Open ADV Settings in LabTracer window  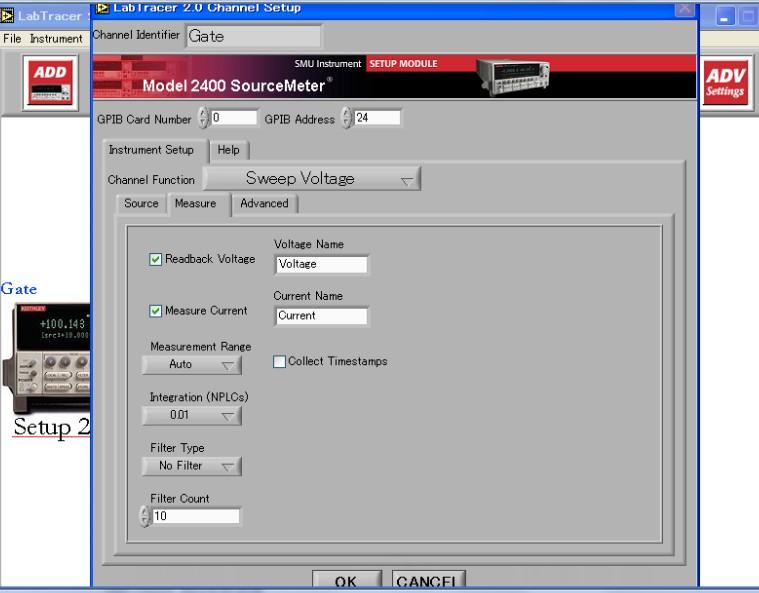pos(725,83)
